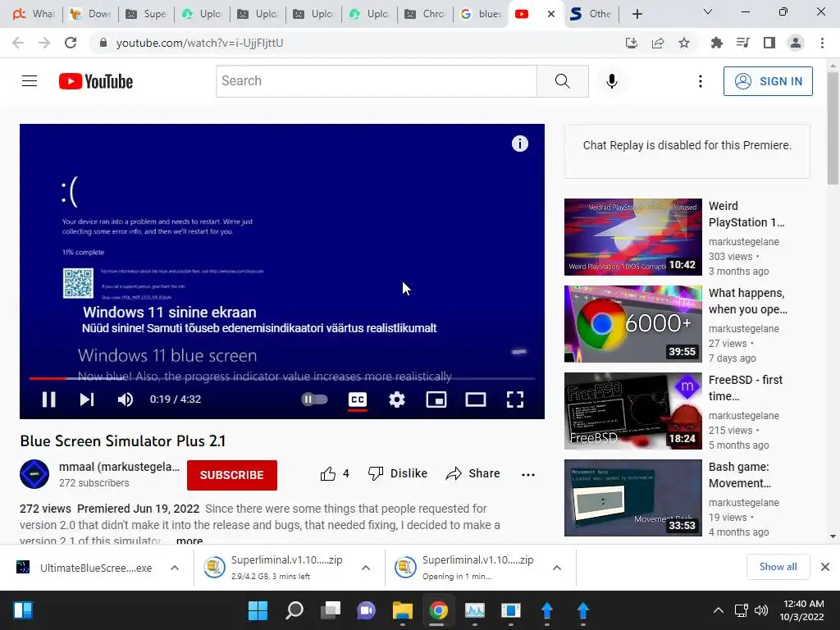Open more actions ellipsis under video
This screenshot has width=840, height=630.
point(528,474)
